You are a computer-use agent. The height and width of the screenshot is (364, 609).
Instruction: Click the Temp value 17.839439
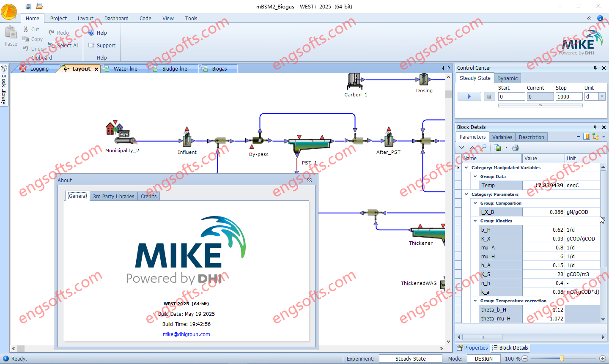(x=543, y=185)
